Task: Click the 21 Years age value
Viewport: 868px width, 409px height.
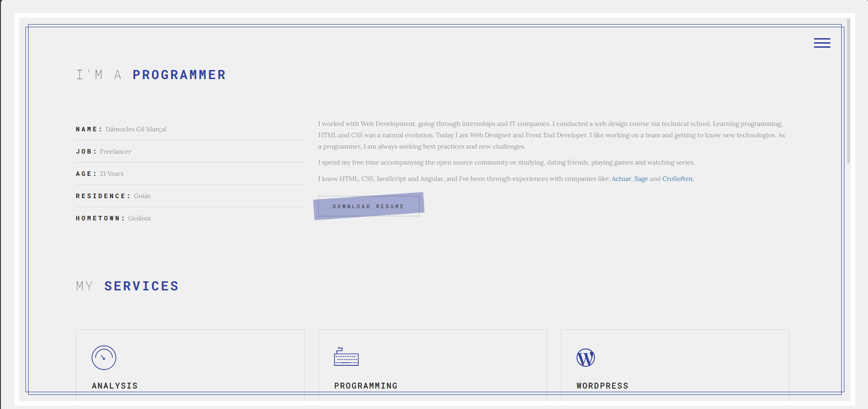Action: click(x=112, y=174)
